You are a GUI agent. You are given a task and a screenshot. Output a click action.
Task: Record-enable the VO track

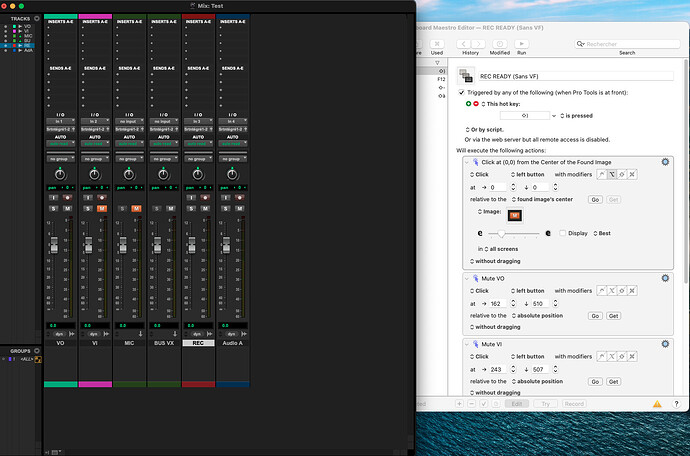click(67, 198)
